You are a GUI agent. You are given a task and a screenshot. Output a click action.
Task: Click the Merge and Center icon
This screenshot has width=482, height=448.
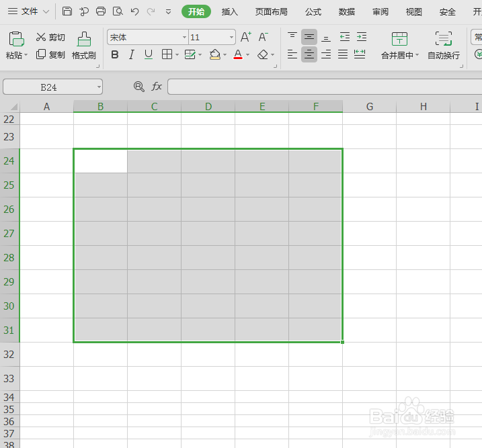(399, 39)
